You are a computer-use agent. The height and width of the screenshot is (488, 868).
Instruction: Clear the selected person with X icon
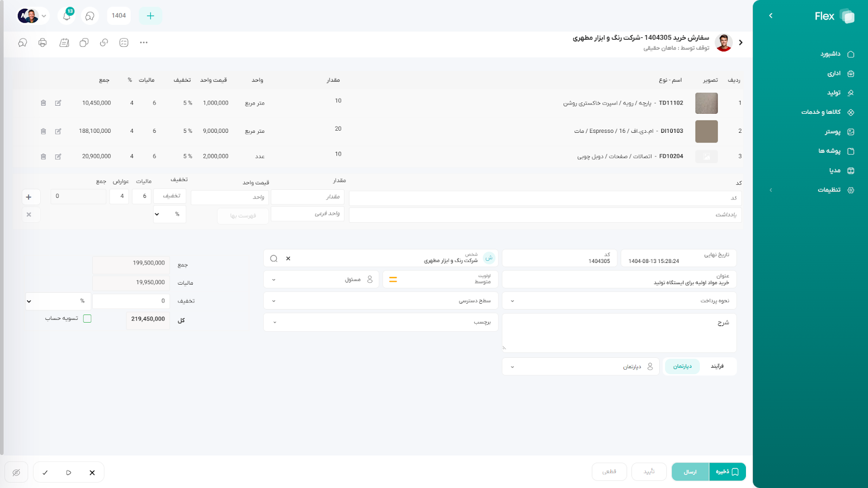pos(288,259)
